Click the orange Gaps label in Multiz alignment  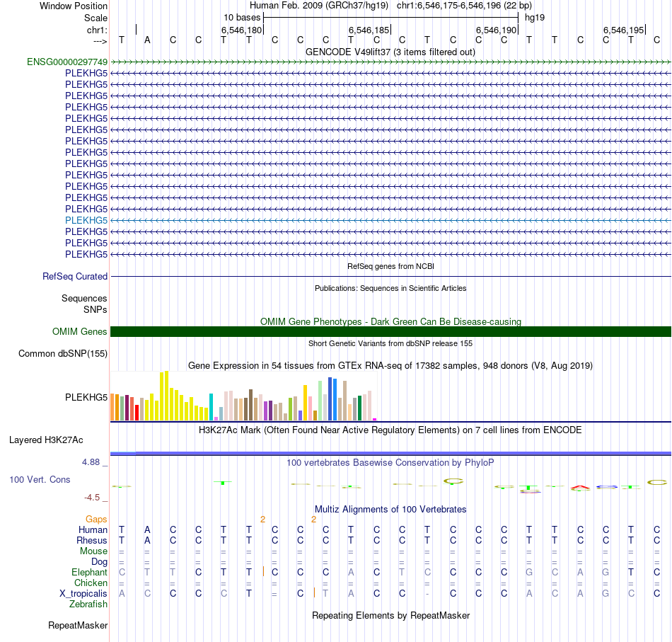96,520
